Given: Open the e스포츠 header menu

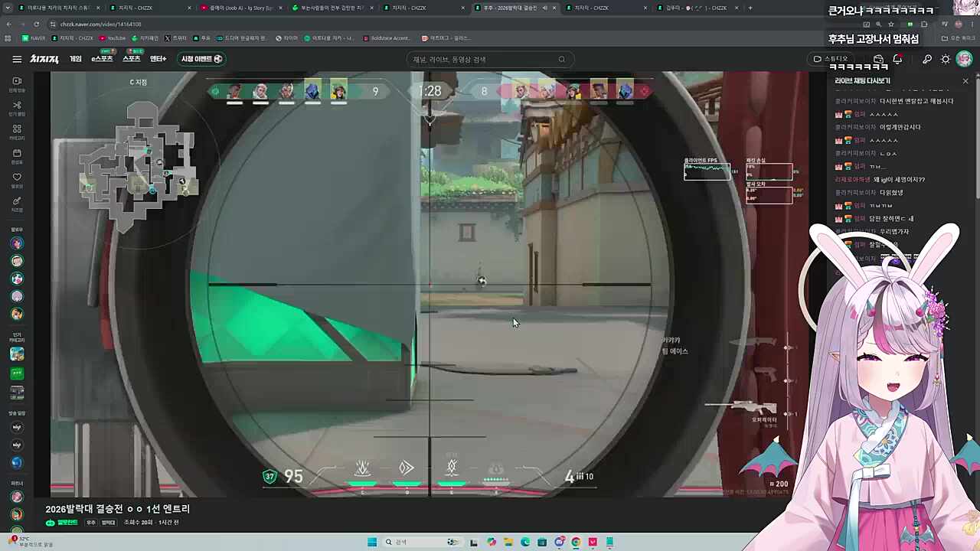Looking at the screenshot, I should (102, 59).
